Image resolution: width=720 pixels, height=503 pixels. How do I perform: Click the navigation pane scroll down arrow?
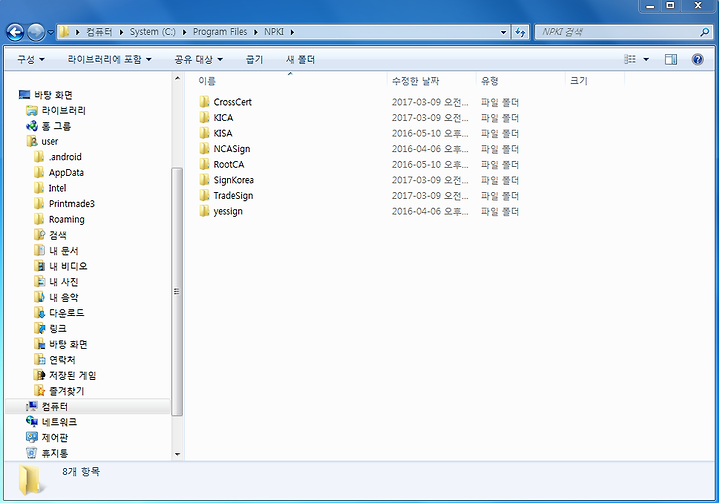[x=177, y=454]
